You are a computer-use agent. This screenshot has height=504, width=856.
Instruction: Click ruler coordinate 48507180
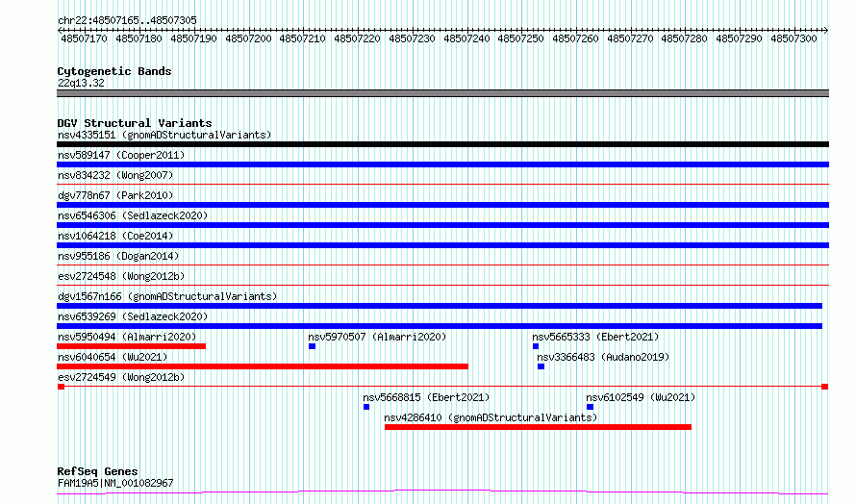138,38
